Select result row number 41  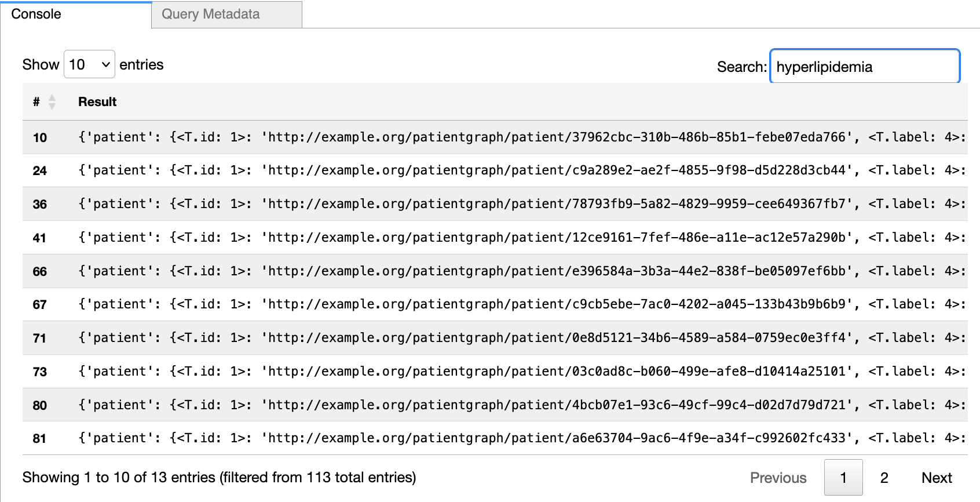(40, 238)
